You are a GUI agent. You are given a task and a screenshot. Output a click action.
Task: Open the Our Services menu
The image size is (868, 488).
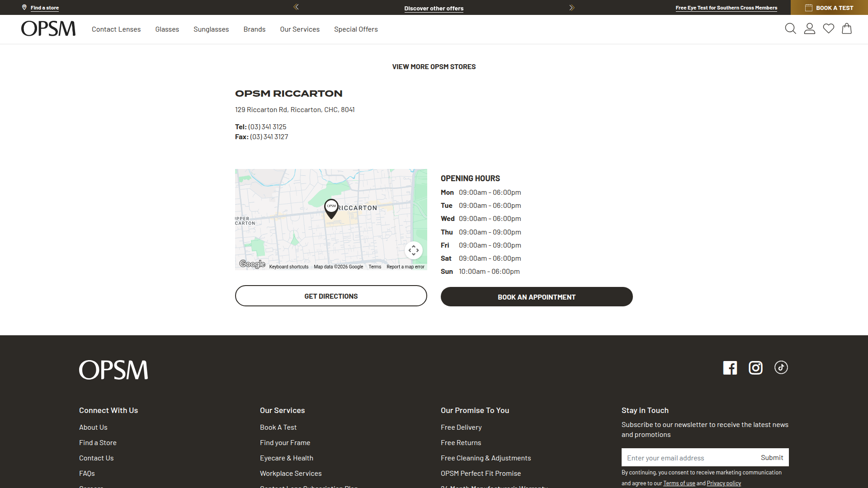(x=300, y=29)
